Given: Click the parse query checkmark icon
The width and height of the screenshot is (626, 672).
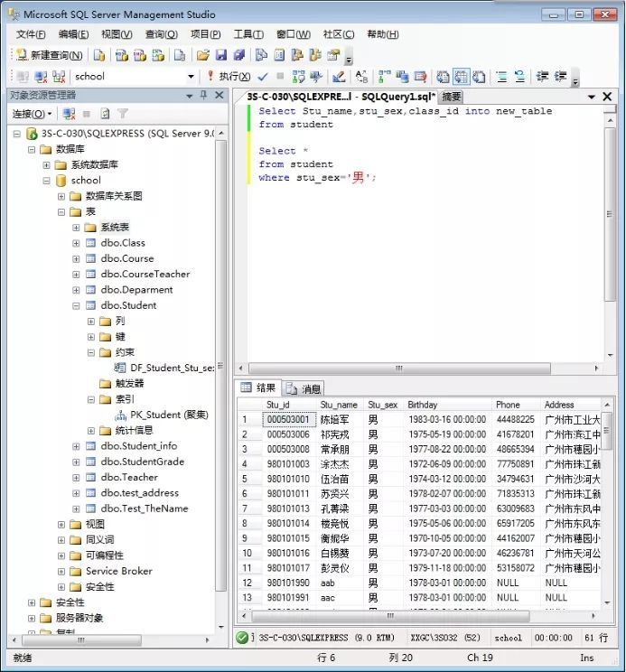Looking at the screenshot, I should [263, 77].
